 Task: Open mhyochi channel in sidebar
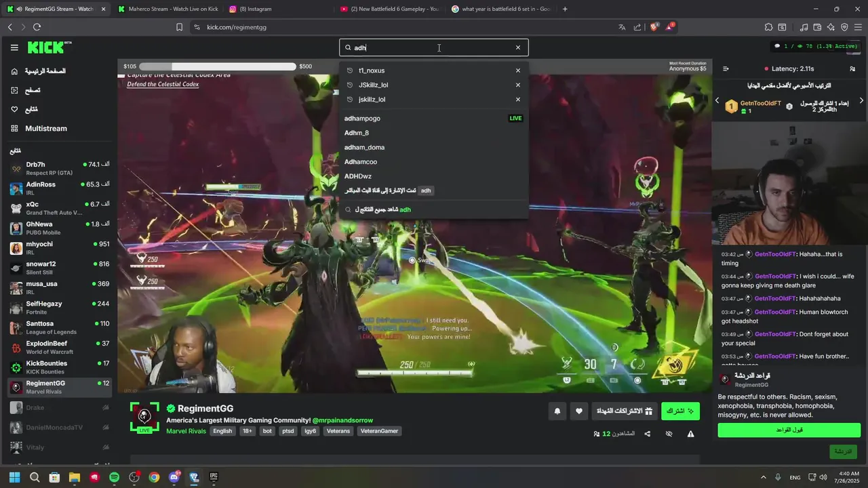pos(59,247)
